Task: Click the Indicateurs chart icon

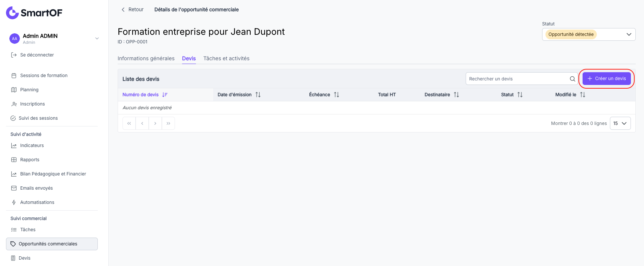Action: [x=14, y=146]
